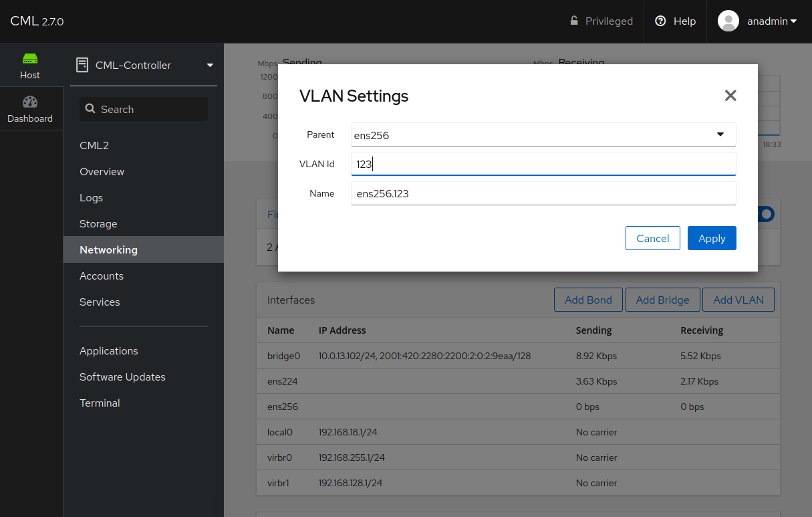Click the CML-Controller panel icon
Image resolution: width=812 pixels, height=517 pixels.
(x=82, y=65)
